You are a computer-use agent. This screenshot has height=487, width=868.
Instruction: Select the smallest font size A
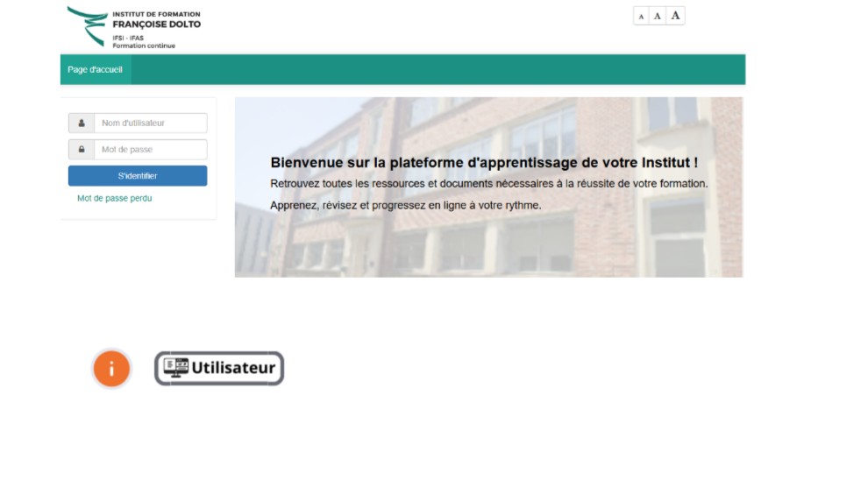641,17
